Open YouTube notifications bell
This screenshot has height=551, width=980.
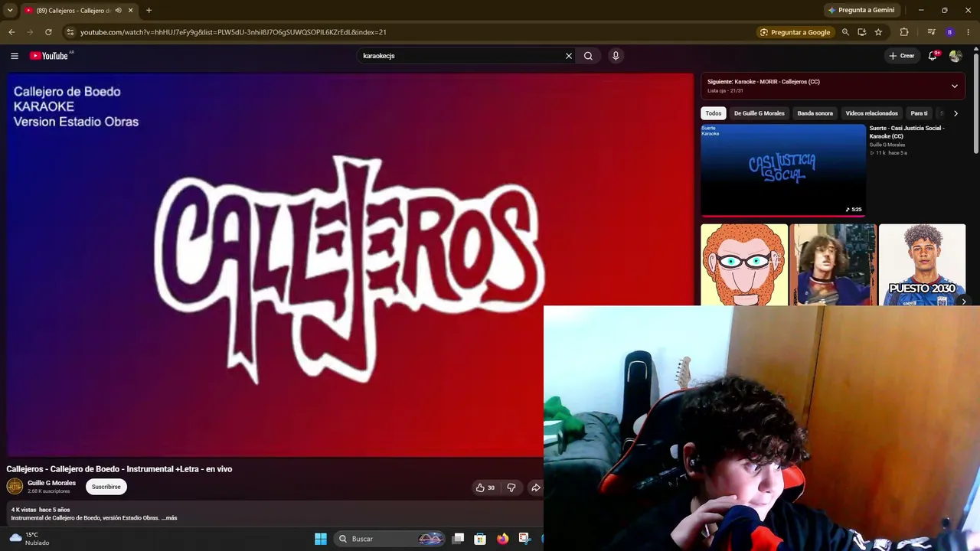pos(933,56)
